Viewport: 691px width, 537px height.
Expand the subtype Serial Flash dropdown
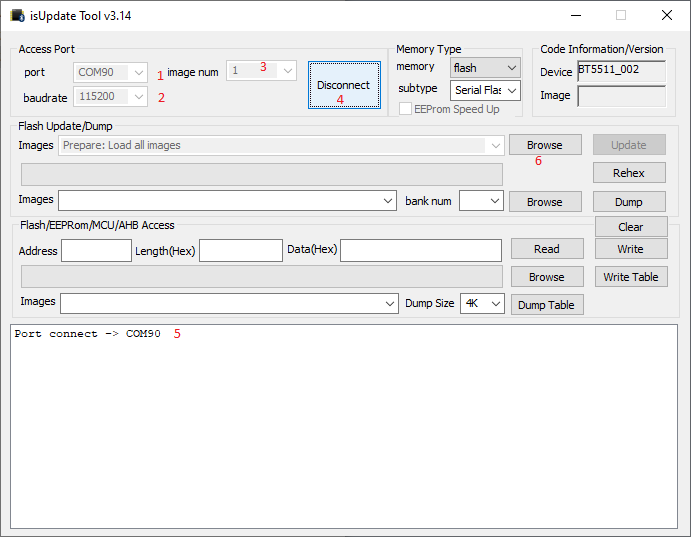coord(485,90)
